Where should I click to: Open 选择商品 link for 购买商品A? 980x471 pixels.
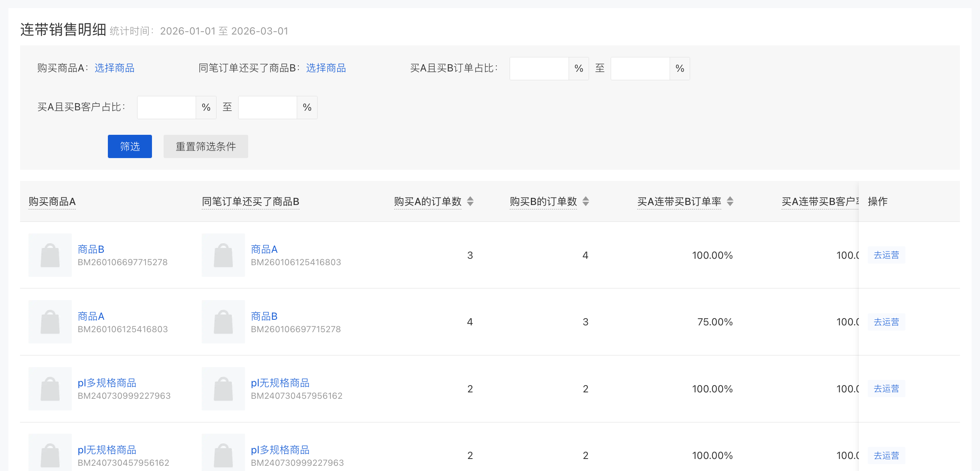click(114, 68)
